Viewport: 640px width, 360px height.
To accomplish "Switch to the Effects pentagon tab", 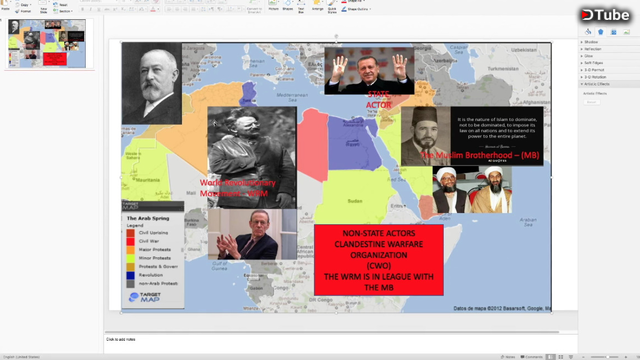I will (600, 32).
